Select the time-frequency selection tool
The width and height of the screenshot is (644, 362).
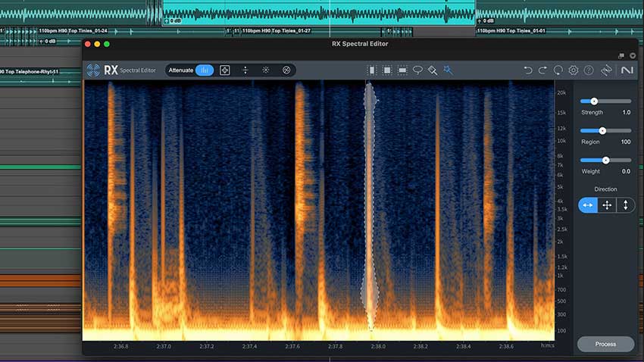[386, 70]
